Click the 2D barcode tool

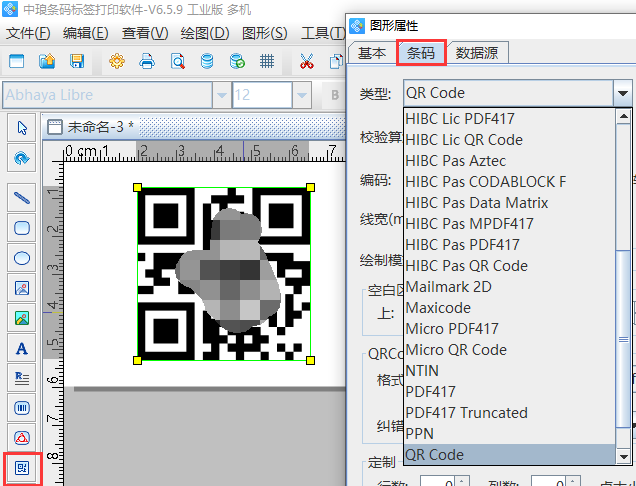[x=22, y=468]
